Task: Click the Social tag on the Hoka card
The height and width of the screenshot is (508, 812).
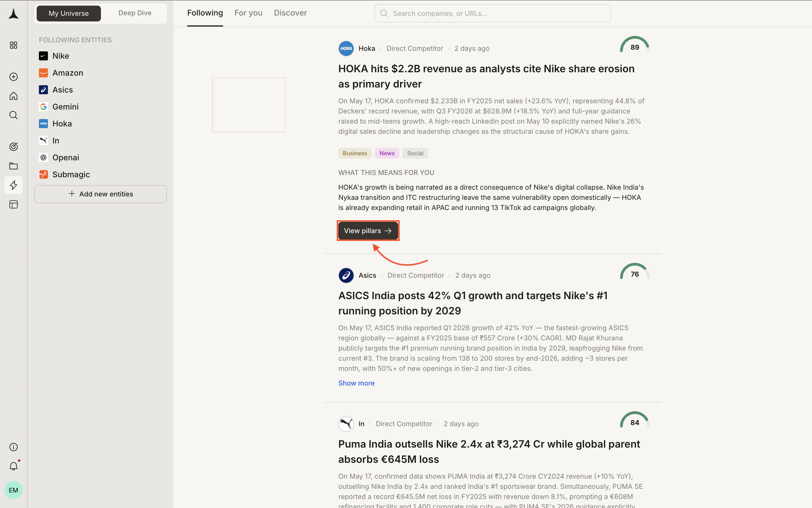Action: pos(415,153)
